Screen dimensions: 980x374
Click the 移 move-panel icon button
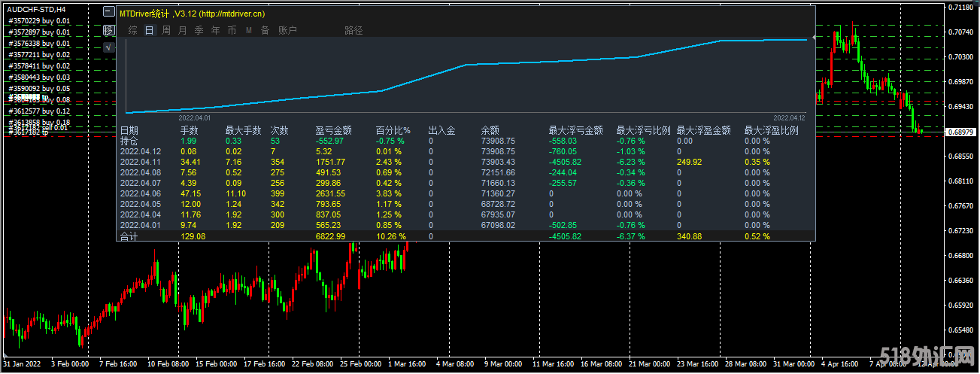pos(109,30)
